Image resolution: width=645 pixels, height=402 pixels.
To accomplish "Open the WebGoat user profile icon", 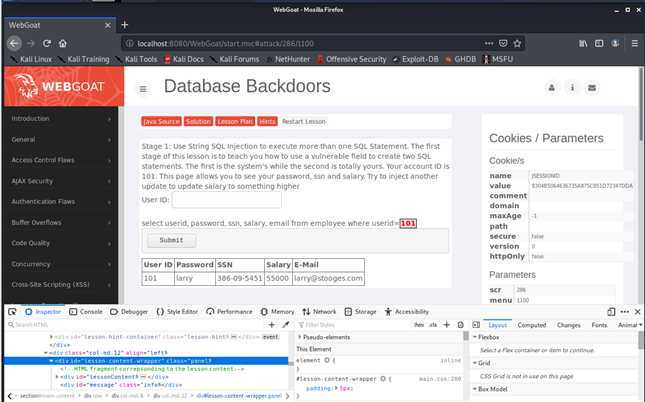I will point(552,88).
